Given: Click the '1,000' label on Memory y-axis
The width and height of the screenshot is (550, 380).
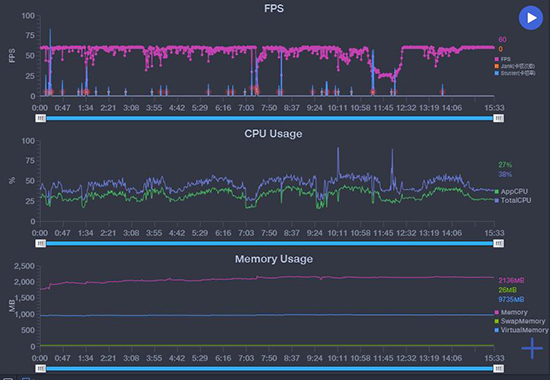Looking at the screenshot, I should point(24,314).
